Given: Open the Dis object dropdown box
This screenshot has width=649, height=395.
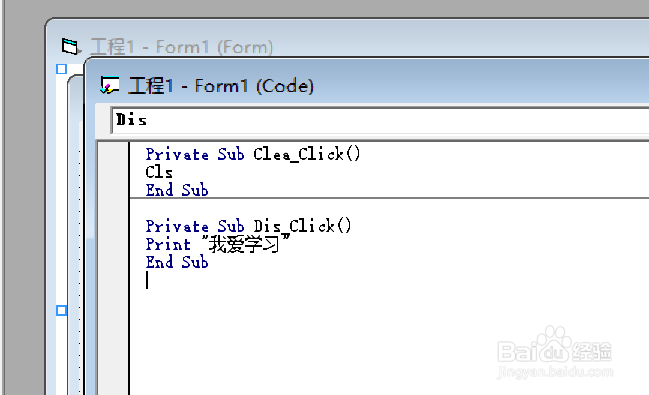Looking at the screenshot, I should [x=380, y=120].
